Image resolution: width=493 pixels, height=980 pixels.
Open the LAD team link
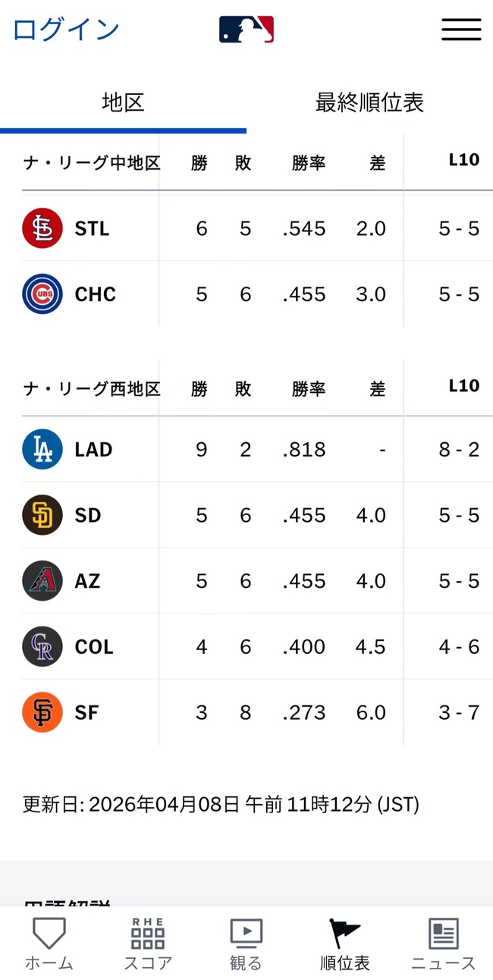click(93, 449)
